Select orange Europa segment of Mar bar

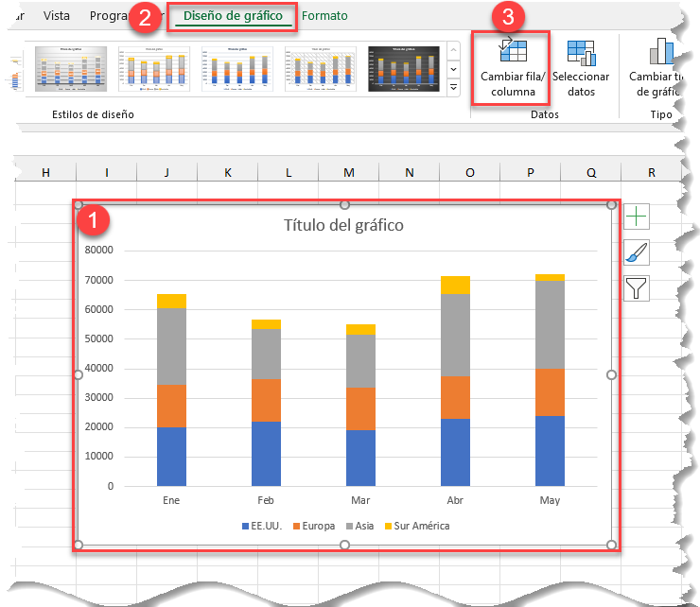360,408
